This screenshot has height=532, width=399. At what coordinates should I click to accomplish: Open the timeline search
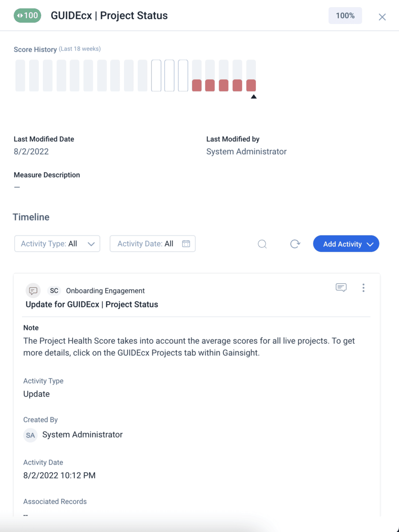coord(262,244)
